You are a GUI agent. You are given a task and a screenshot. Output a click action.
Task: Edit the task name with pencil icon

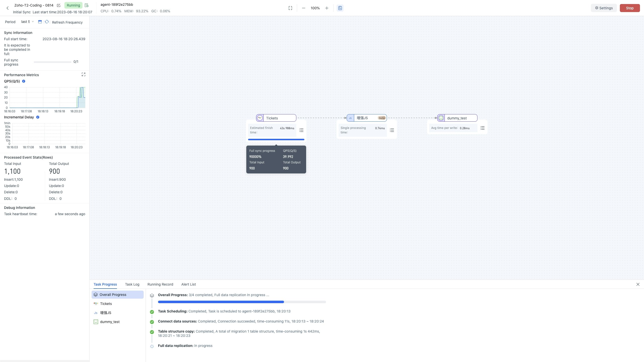tap(59, 5)
